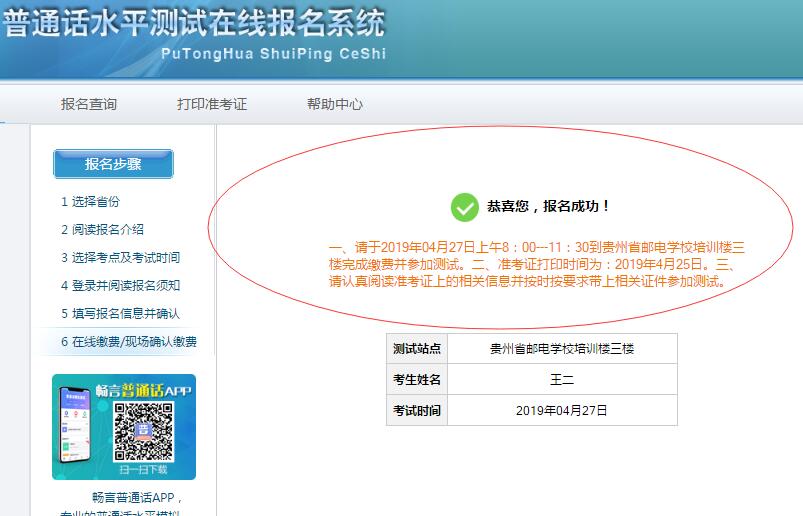The width and height of the screenshot is (803, 516).
Task: Select step 5 填写报名信息并确认
Action: tap(120, 313)
